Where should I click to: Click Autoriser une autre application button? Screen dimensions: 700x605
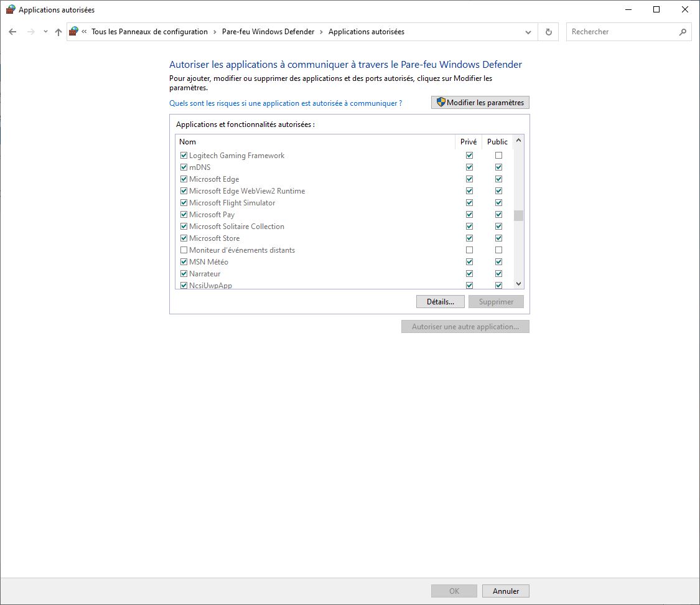point(465,326)
